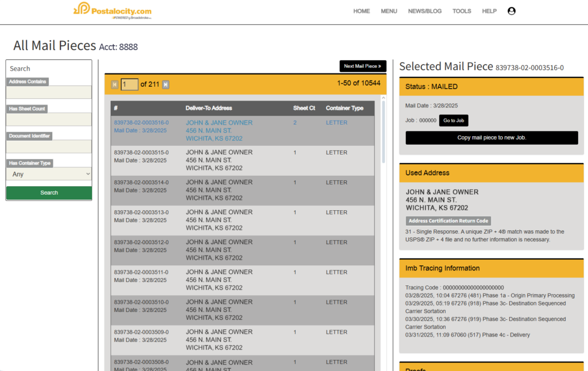Click the highlighted LETTER container type link
Image resolution: width=588 pixels, height=371 pixels.
coord(336,123)
